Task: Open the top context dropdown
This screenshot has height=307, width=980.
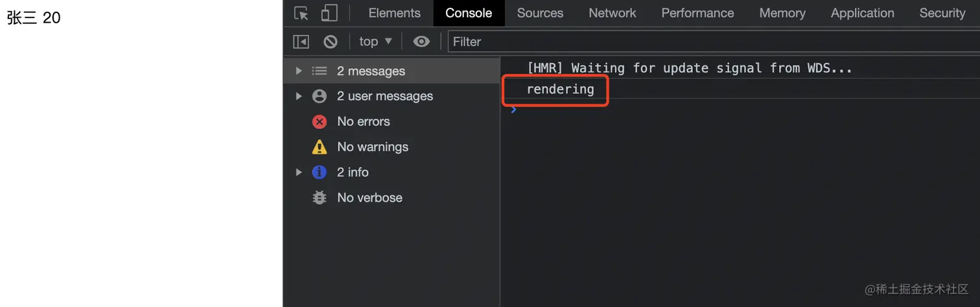Action: pyautogui.click(x=376, y=42)
